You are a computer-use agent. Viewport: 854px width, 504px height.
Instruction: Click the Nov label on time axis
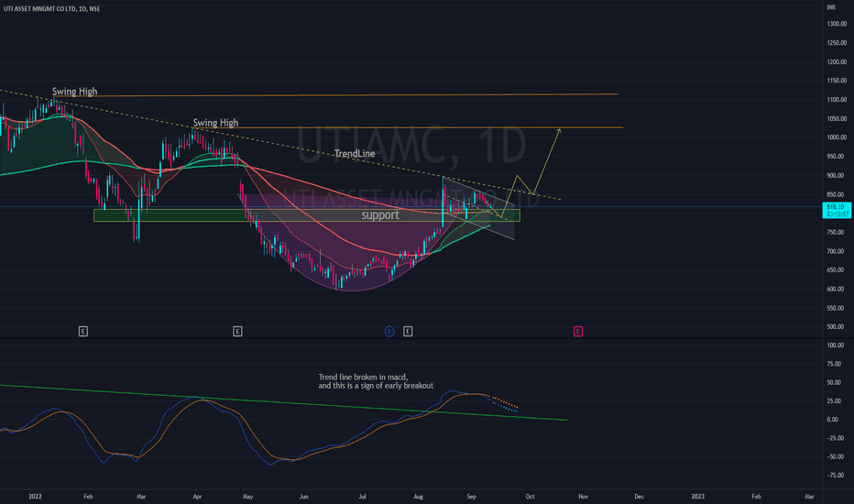pos(584,497)
